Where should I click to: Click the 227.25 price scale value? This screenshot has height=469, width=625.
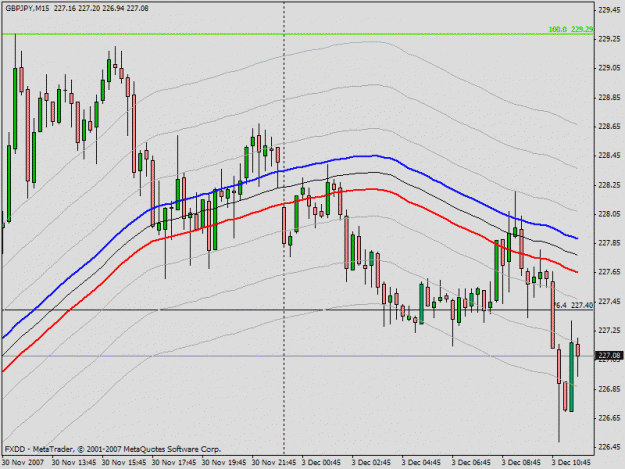tap(609, 330)
